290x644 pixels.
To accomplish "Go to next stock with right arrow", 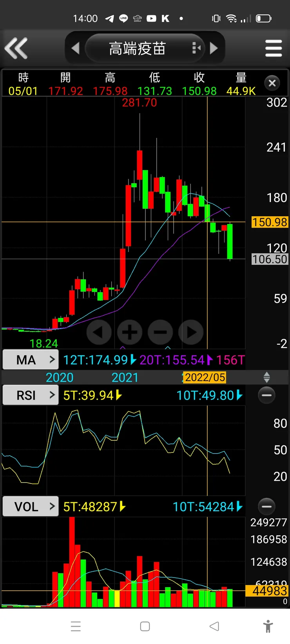I will point(214,48).
